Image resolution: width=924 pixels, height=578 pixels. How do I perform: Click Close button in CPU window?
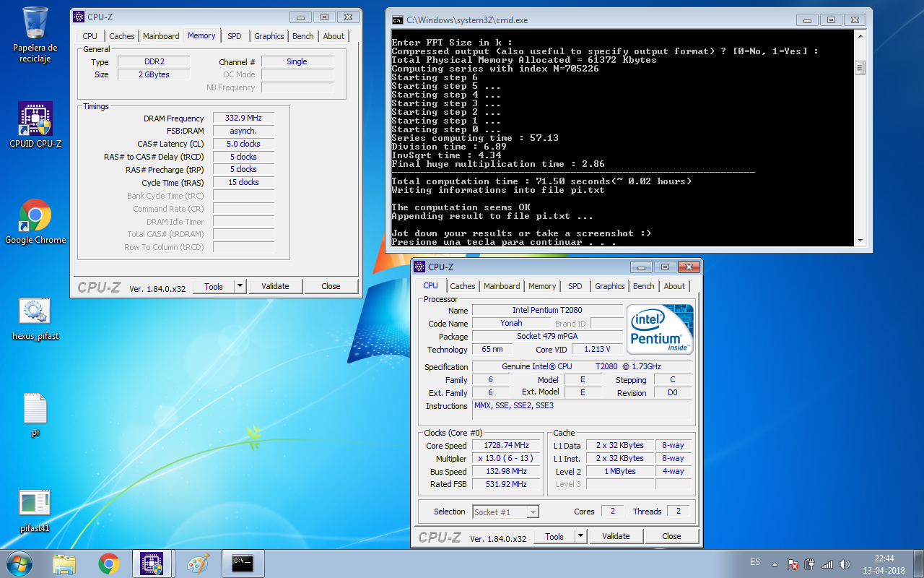click(671, 536)
